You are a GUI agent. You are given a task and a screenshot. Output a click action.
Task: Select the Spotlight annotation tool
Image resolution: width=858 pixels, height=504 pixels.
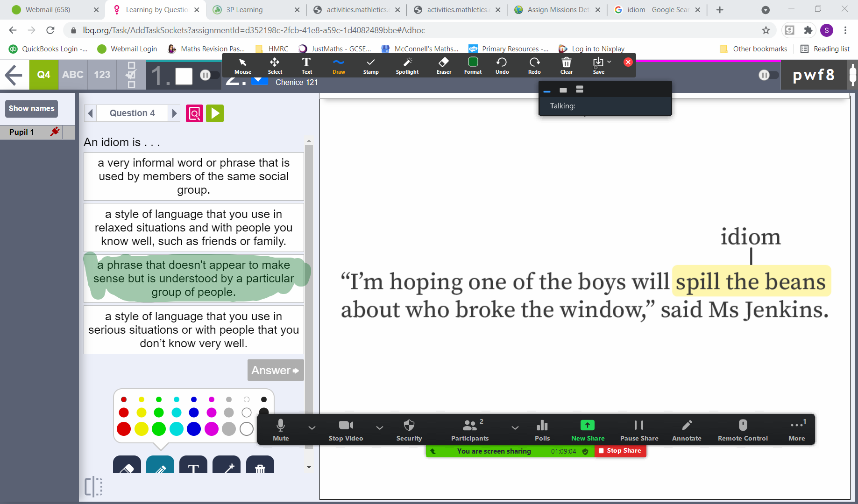coord(407,66)
